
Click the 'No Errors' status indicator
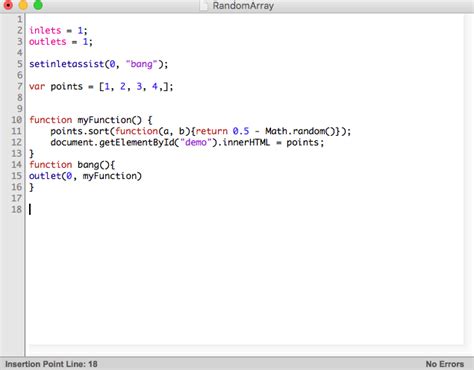click(445, 364)
